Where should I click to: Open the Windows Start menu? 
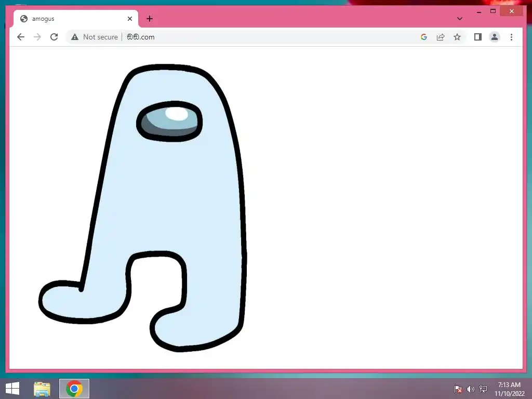click(x=12, y=389)
